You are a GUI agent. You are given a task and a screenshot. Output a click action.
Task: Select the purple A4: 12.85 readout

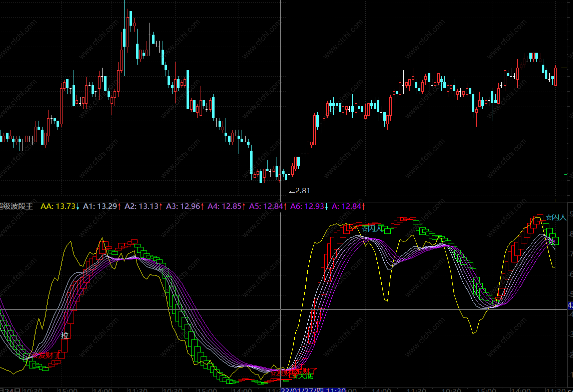(x=224, y=206)
